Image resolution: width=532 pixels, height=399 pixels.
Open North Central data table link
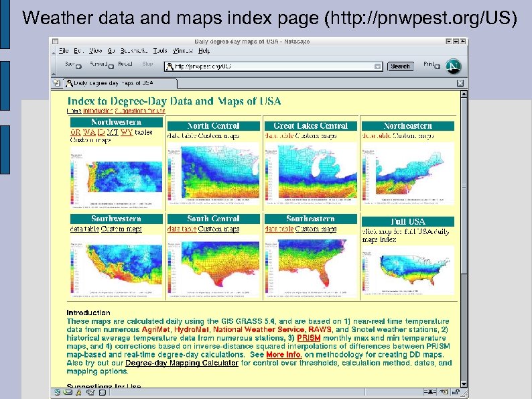[x=182, y=136]
